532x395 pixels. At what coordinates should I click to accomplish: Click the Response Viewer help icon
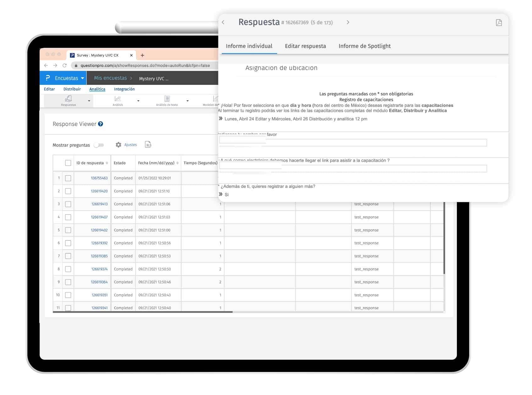(101, 124)
